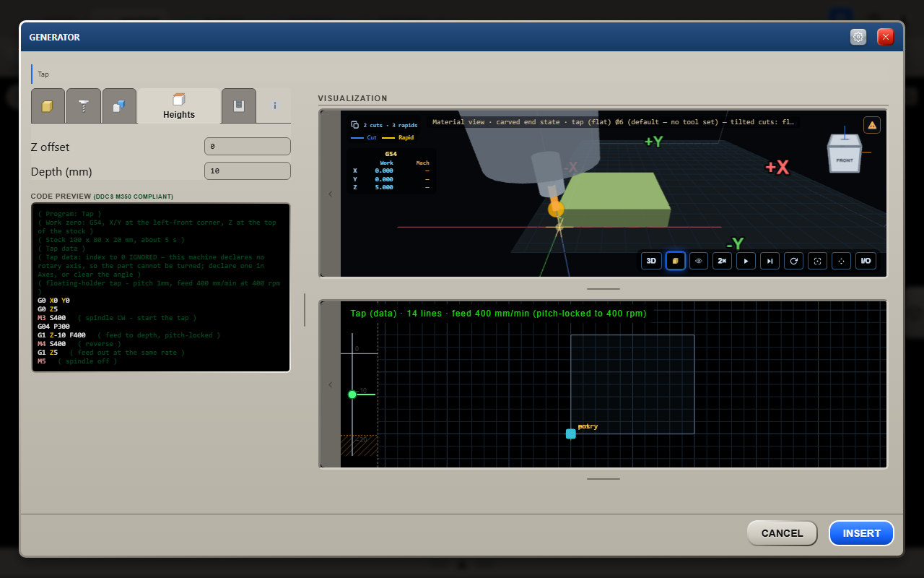924x578 pixels.
Task: Play the toolpath simulation
Action: (746, 261)
